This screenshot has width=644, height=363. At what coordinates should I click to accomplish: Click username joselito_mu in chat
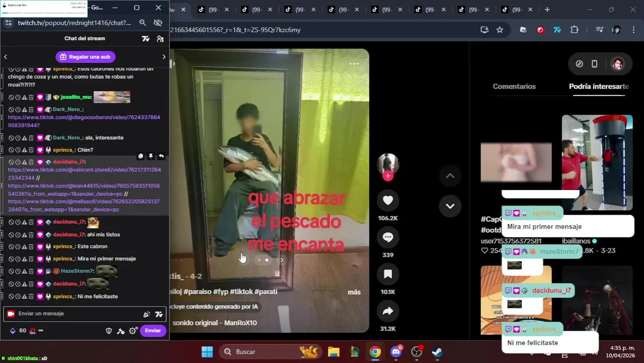76,97
